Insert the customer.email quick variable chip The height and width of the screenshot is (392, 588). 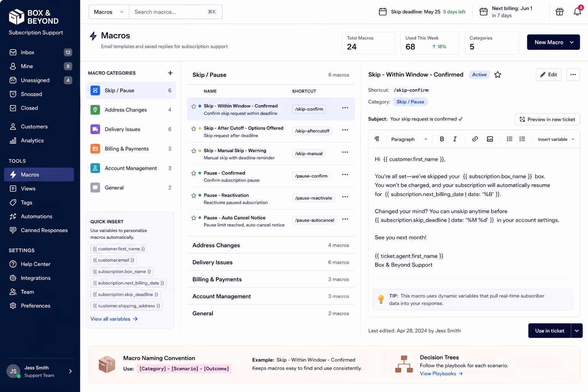tap(114, 260)
